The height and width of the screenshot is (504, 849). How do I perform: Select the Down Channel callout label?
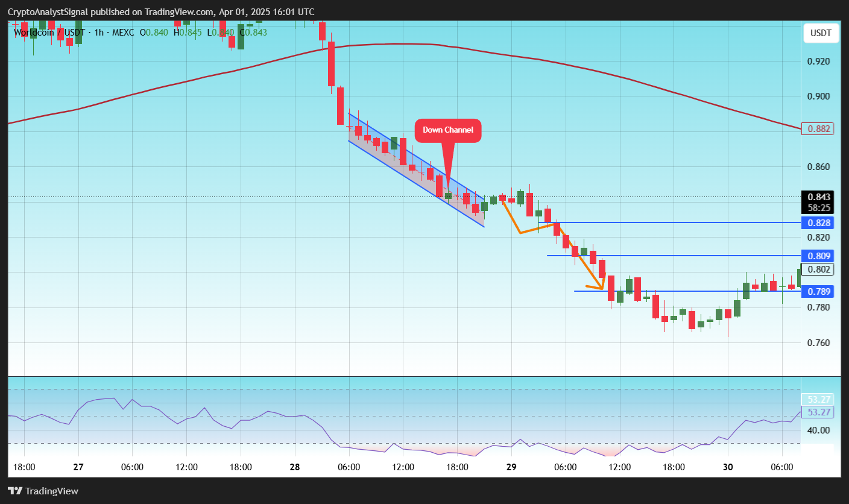(448, 130)
